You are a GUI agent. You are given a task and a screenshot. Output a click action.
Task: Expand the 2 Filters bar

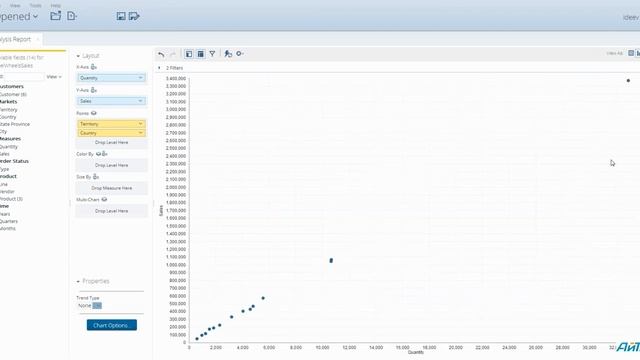tap(159, 68)
